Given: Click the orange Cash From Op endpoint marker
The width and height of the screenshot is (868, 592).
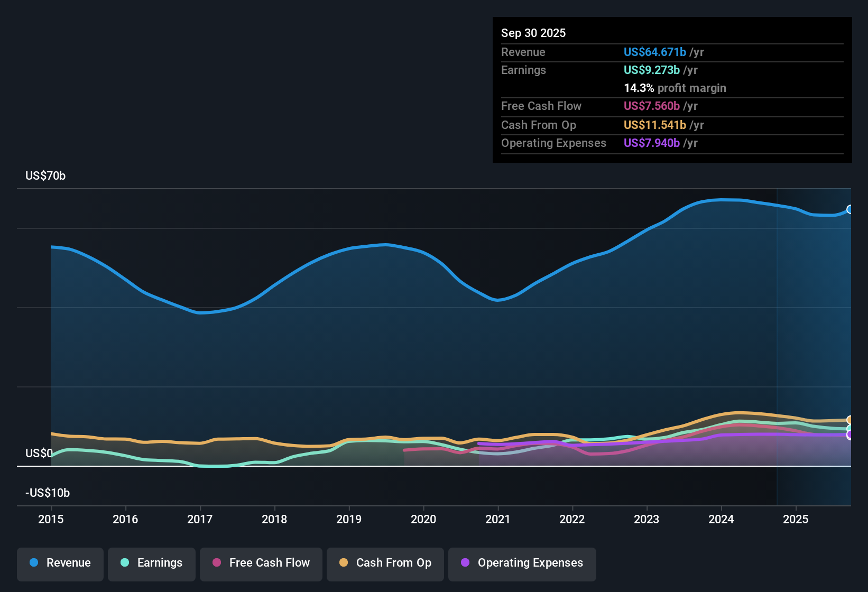Looking at the screenshot, I should tap(849, 419).
